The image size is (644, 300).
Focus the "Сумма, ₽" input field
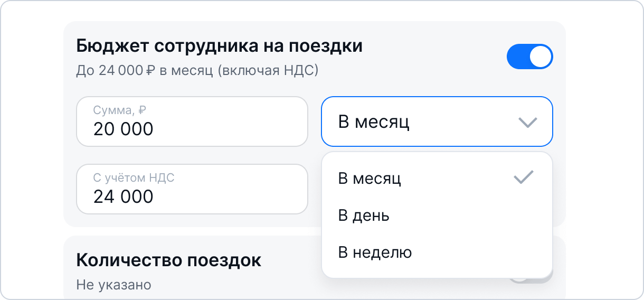[192, 121]
